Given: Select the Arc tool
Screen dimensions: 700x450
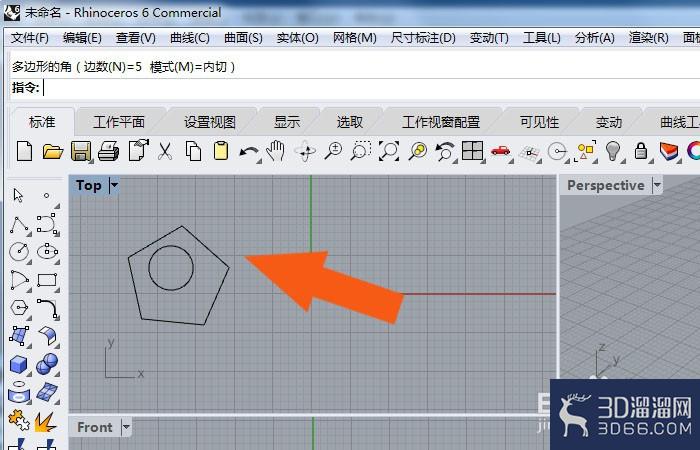Looking at the screenshot, I should [x=19, y=280].
